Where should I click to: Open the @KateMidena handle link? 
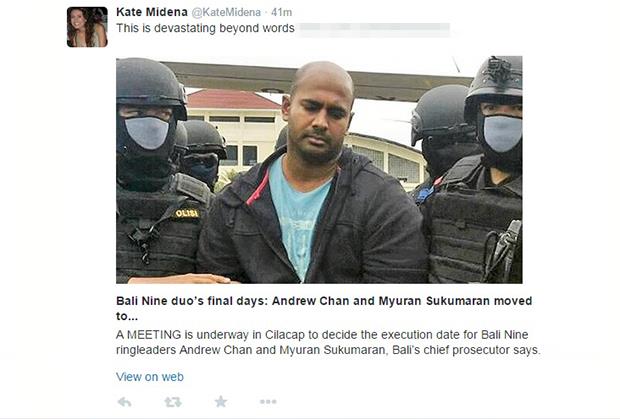click(x=226, y=13)
